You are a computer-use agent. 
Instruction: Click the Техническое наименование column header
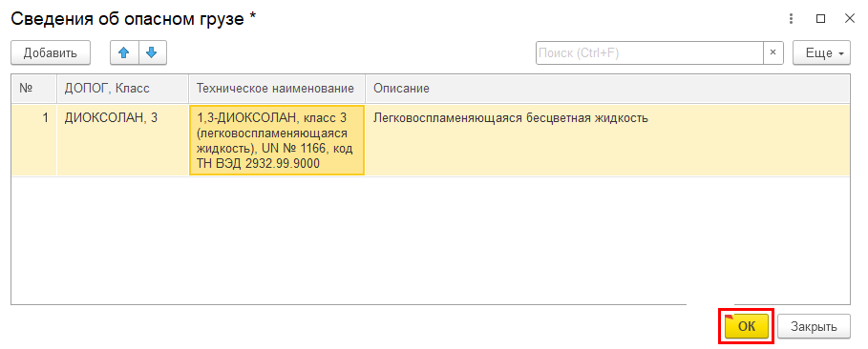[277, 89]
